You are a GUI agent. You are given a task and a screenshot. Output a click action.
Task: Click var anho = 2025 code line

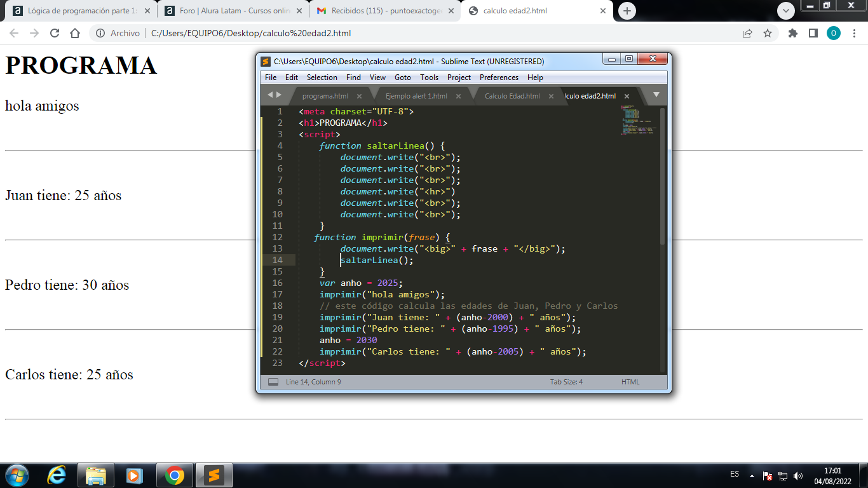pos(361,283)
